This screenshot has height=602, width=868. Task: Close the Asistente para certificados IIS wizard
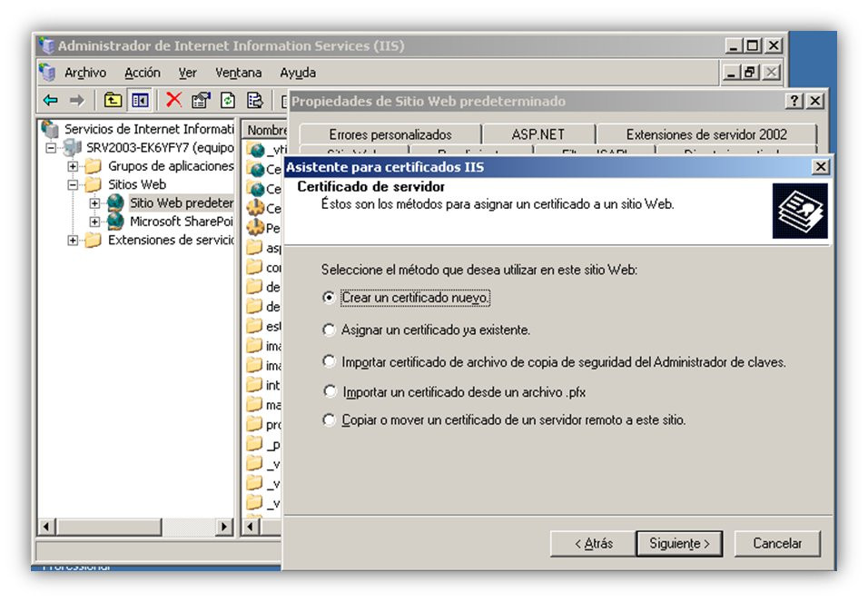point(821,167)
